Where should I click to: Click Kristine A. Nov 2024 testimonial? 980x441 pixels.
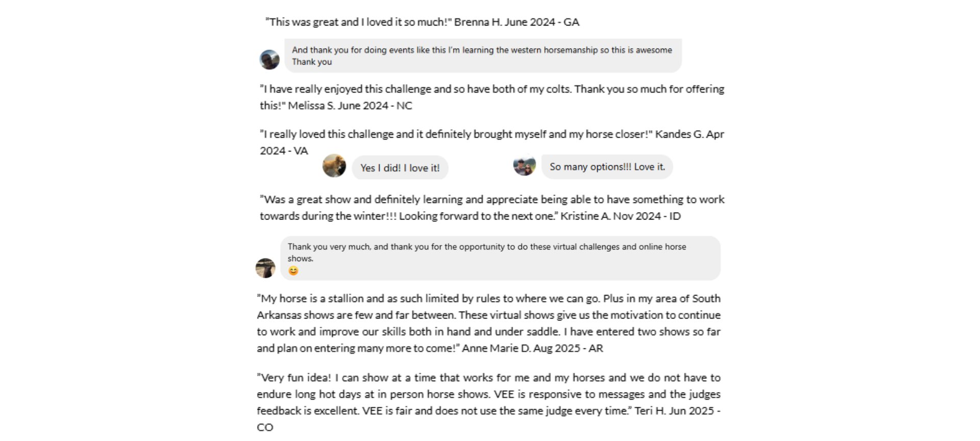(492, 208)
